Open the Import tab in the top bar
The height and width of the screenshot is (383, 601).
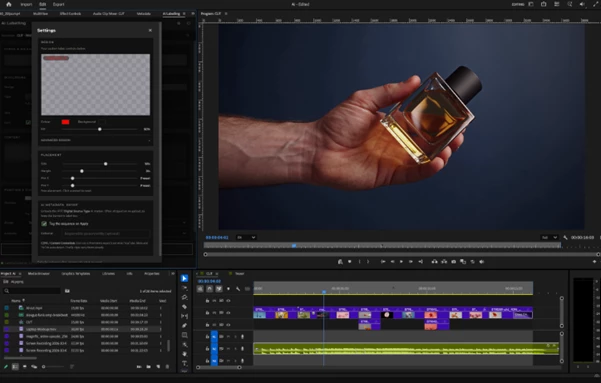(26, 4)
